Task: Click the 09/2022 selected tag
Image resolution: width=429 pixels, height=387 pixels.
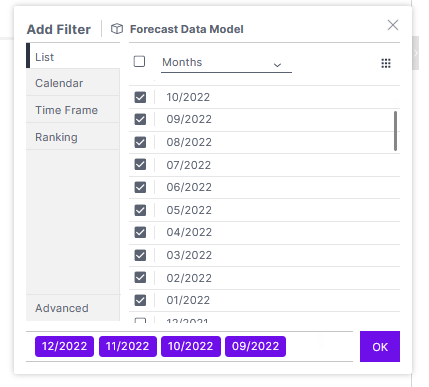Action: 255,346
